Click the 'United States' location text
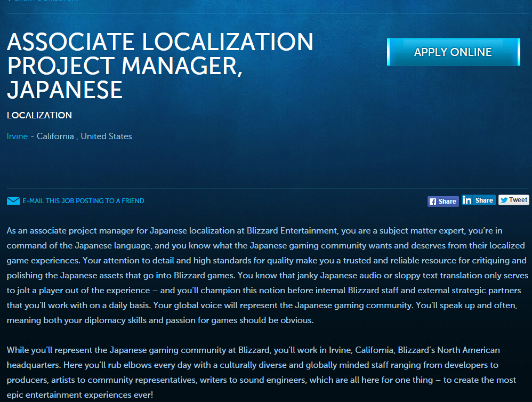This screenshot has width=532, height=402. point(106,136)
